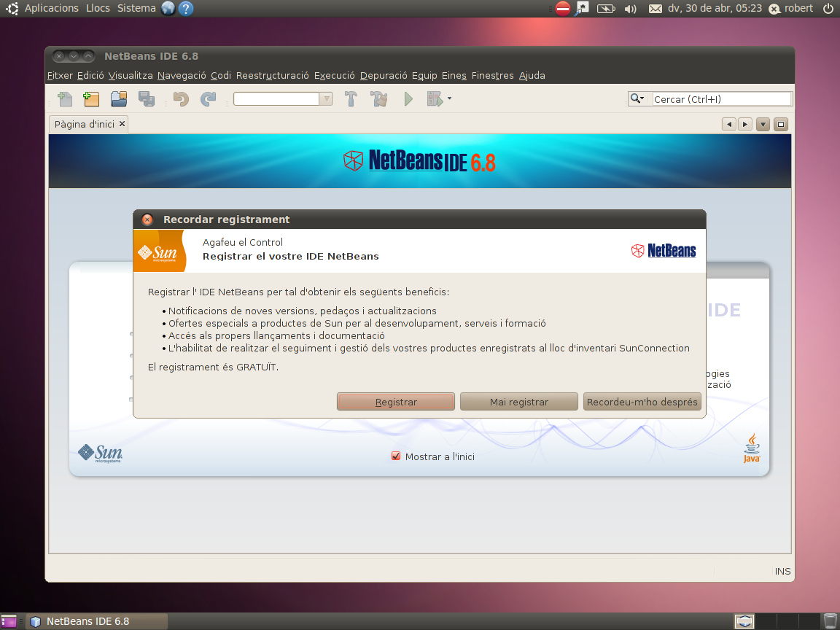This screenshot has width=840, height=630.
Task: Click the NetBeans logo in the dialog
Action: point(664,251)
